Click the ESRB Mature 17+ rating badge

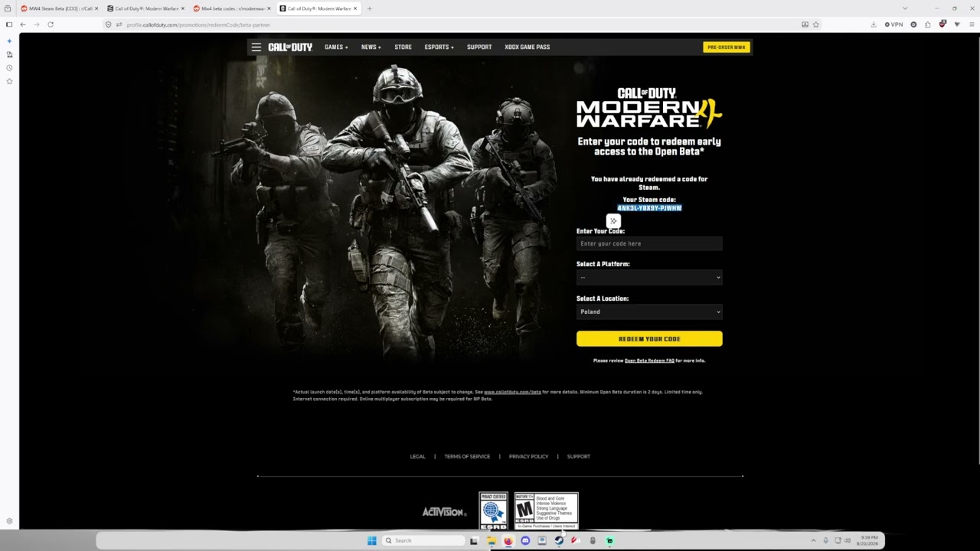[x=547, y=510]
